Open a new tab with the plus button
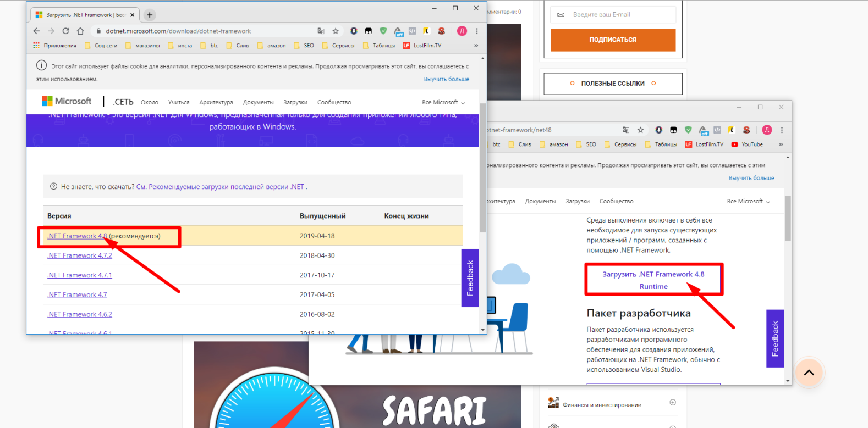 (150, 15)
